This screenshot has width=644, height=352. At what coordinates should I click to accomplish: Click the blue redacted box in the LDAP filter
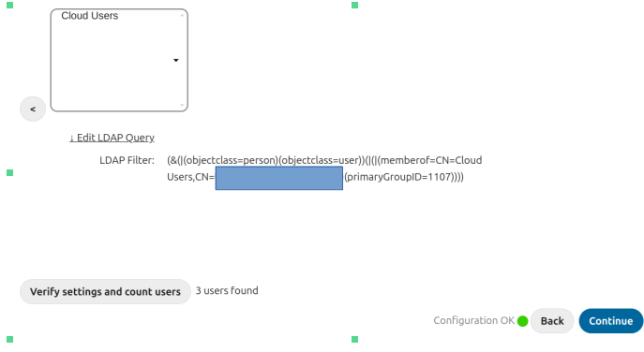278,178
